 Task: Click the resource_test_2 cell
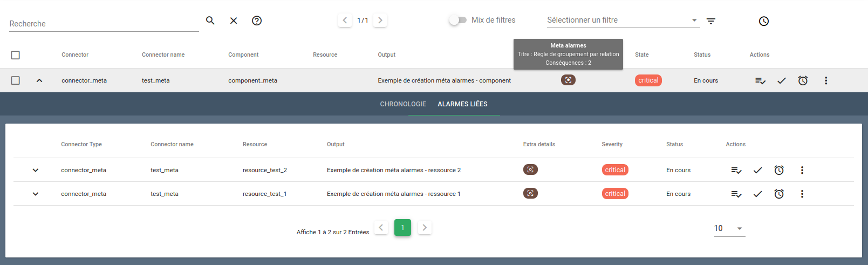[265, 170]
